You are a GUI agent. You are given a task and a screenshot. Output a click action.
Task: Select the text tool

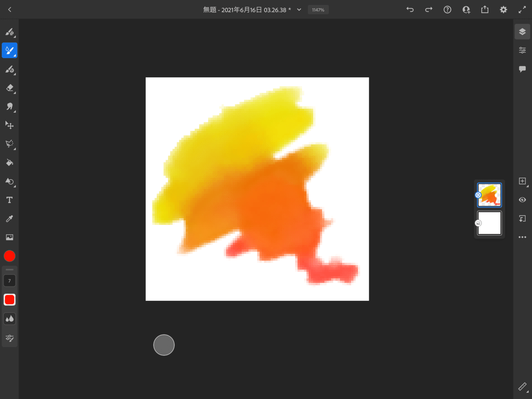click(10, 200)
